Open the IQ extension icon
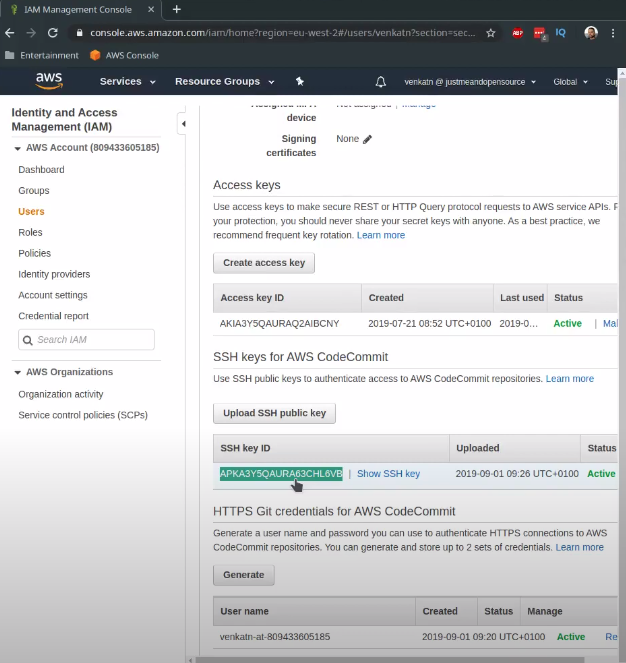The width and height of the screenshot is (626, 663). (x=560, y=33)
